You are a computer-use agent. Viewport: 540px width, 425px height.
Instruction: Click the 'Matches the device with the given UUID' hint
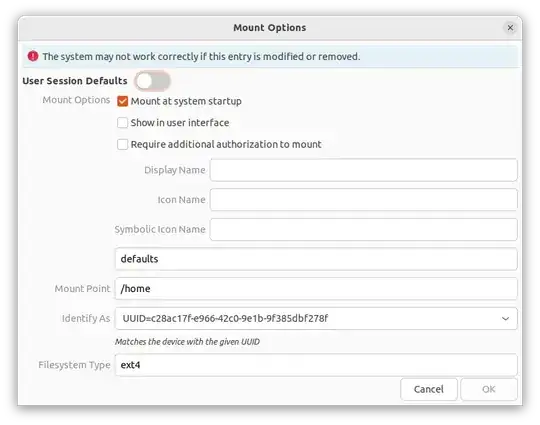pyautogui.click(x=187, y=342)
